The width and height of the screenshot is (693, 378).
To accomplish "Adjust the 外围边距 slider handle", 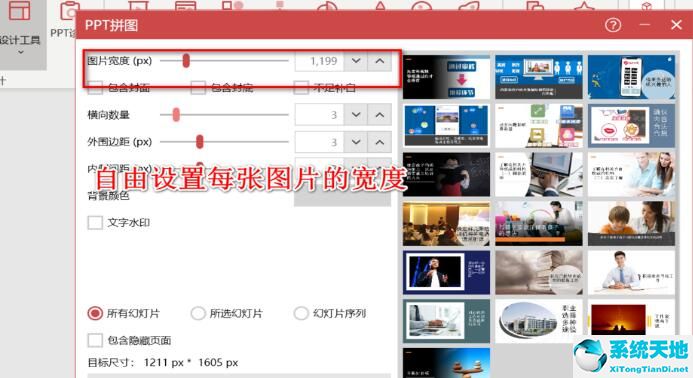I will (200, 141).
